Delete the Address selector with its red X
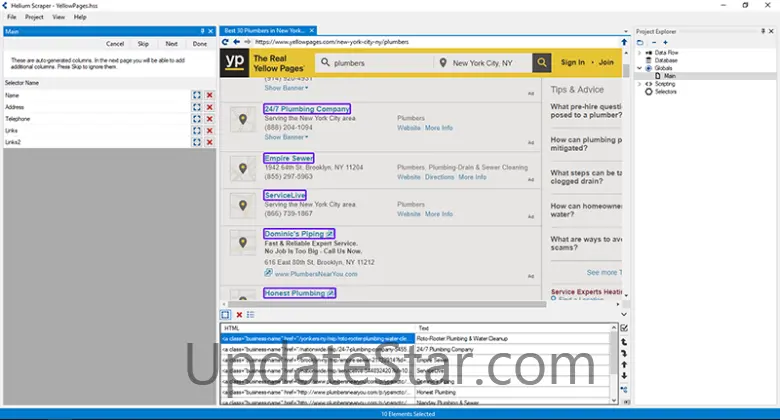This screenshot has width=780, height=420. tap(209, 107)
